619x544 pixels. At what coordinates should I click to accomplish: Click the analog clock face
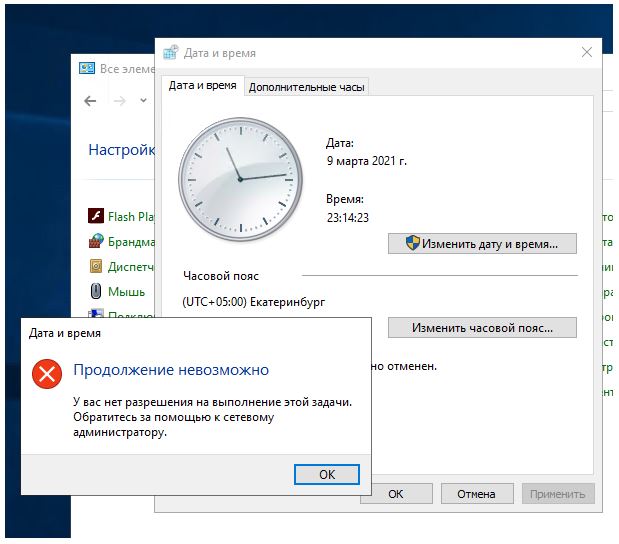[x=239, y=178]
